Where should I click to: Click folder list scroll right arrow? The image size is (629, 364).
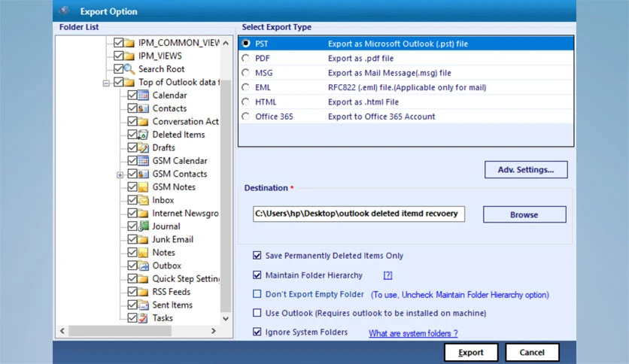tap(214, 331)
